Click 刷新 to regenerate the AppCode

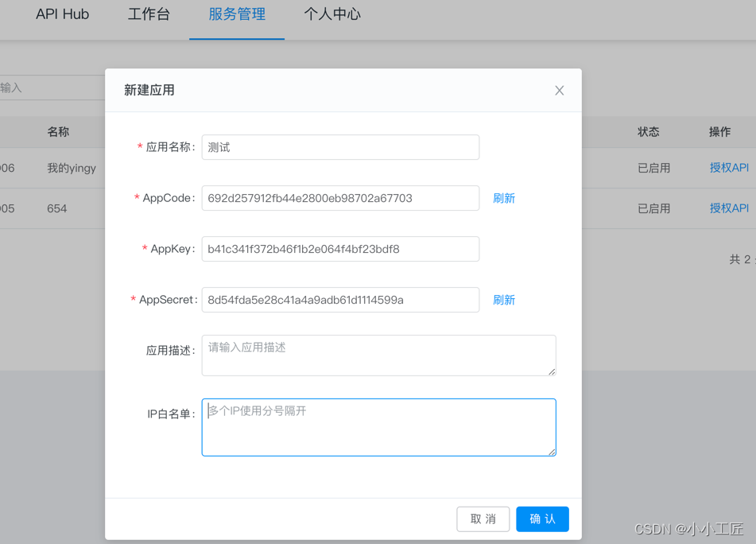pos(503,198)
